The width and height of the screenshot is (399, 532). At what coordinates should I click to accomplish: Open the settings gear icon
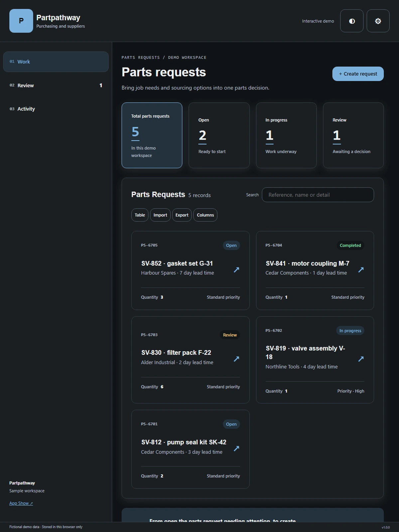point(378,21)
